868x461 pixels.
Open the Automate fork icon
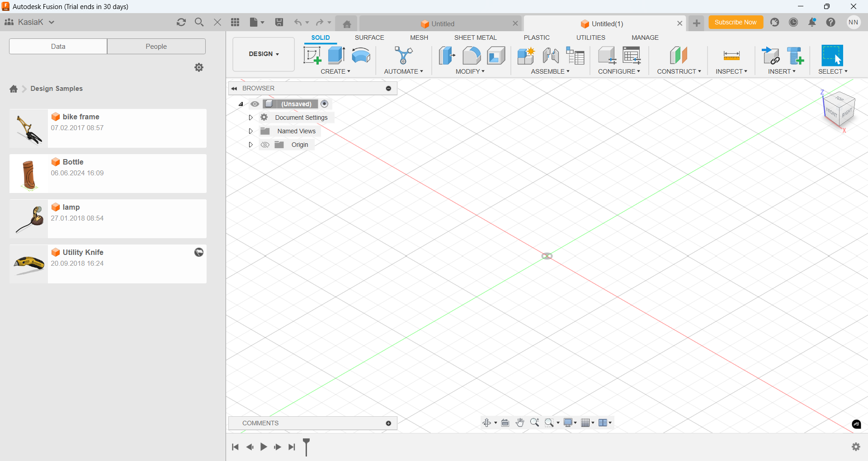(x=404, y=56)
